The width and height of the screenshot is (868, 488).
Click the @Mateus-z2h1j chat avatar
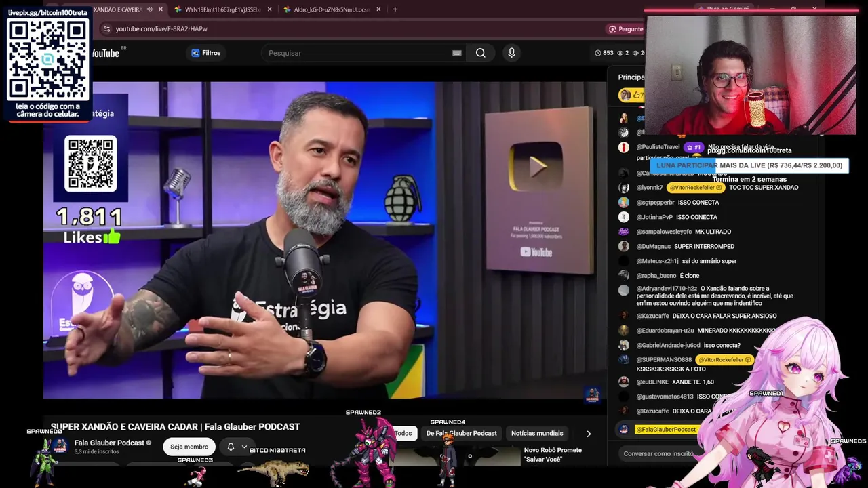click(x=624, y=261)
